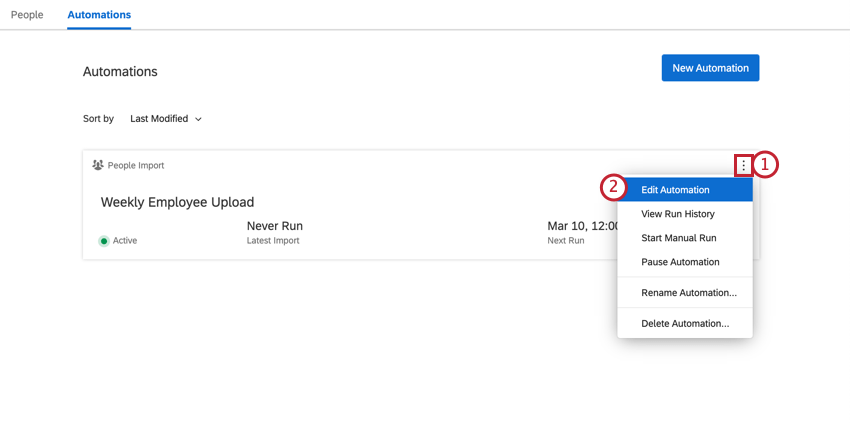Click the Never Run latest import text

(275, 226)
